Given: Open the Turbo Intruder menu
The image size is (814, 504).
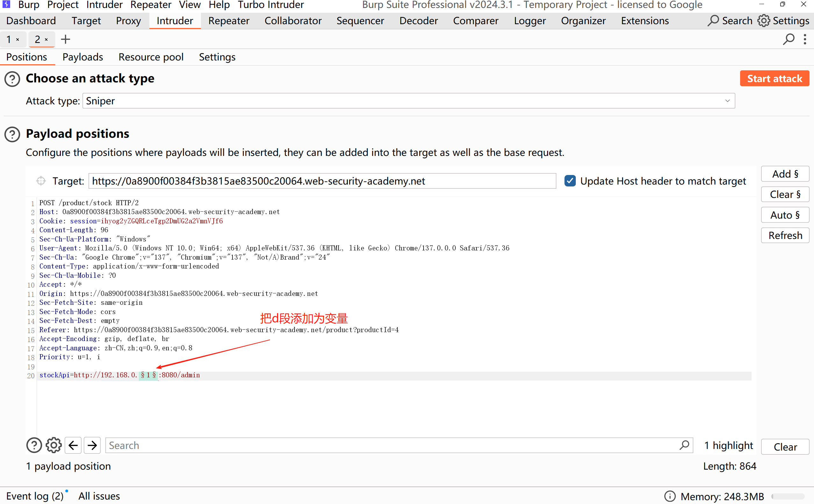Looking at the screenshot, I should pyautogui.click(x=271, y=5).
